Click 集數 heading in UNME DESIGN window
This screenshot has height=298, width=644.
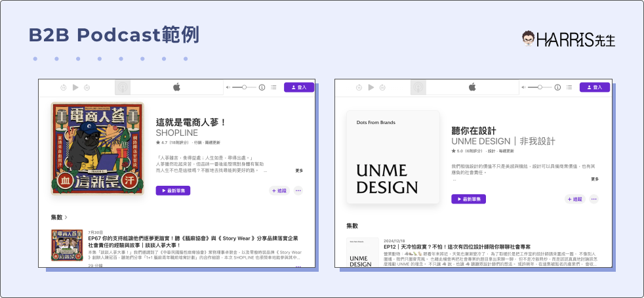click(352, 226)
